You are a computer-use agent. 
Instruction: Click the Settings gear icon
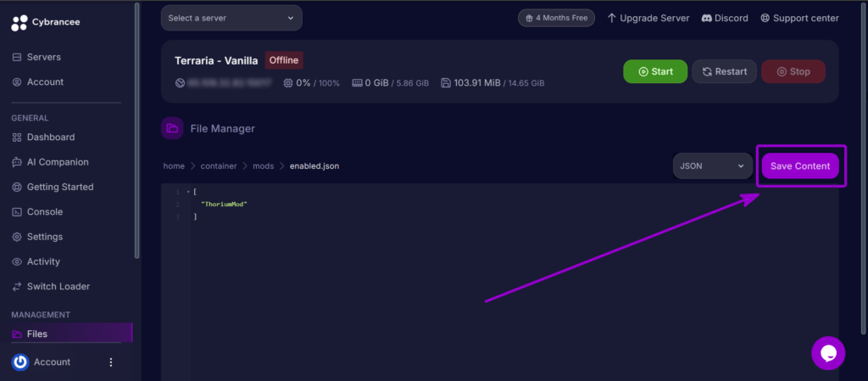point(17,237)
